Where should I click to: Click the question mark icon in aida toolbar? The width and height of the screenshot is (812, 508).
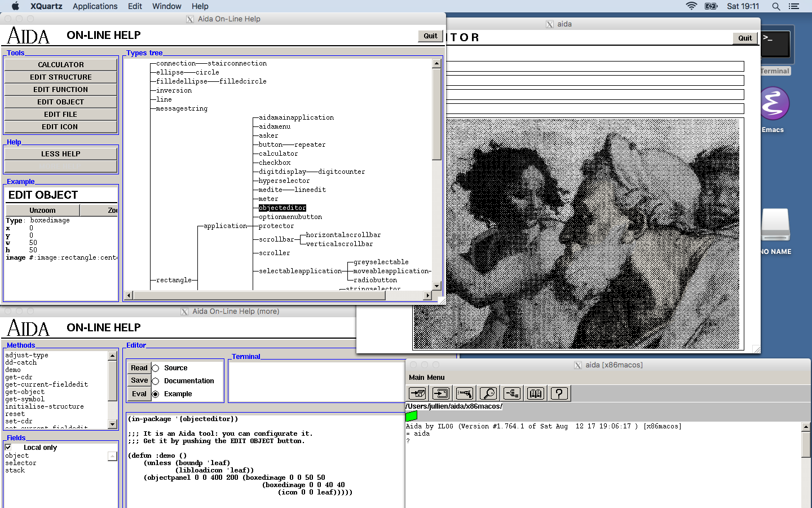tap(559, 393)
